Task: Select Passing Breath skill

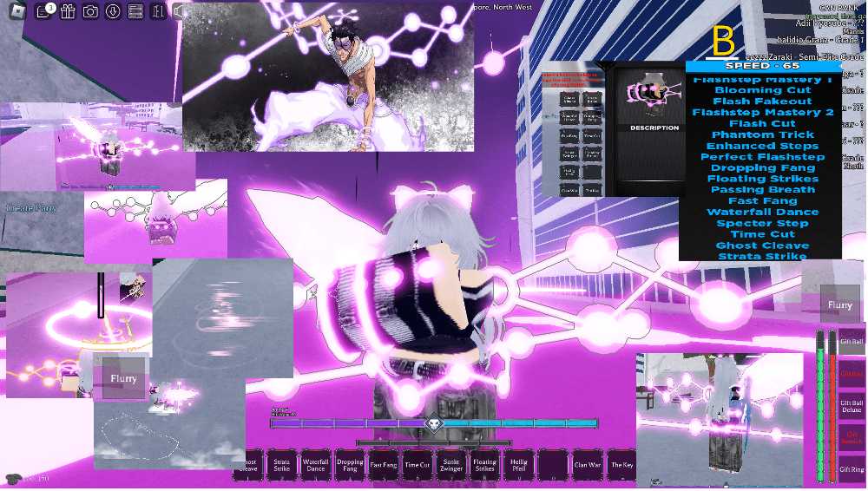Action: 763,190
